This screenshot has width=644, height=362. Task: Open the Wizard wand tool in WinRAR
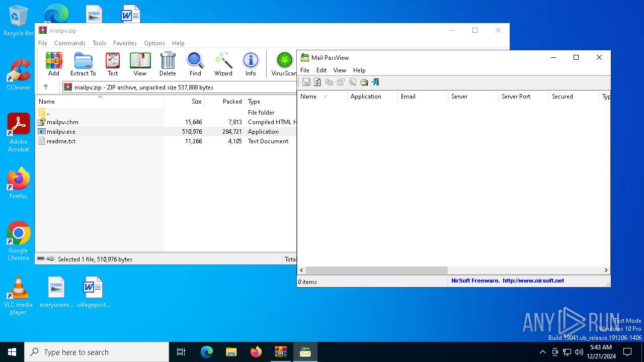(223, 64)
